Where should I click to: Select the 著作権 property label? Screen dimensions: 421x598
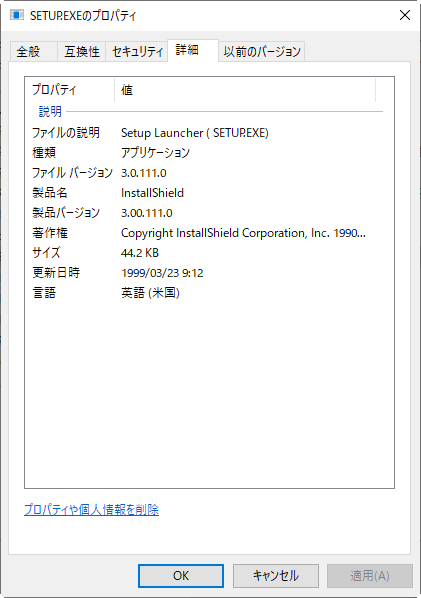pyautogui.click(x=50, y=233)
